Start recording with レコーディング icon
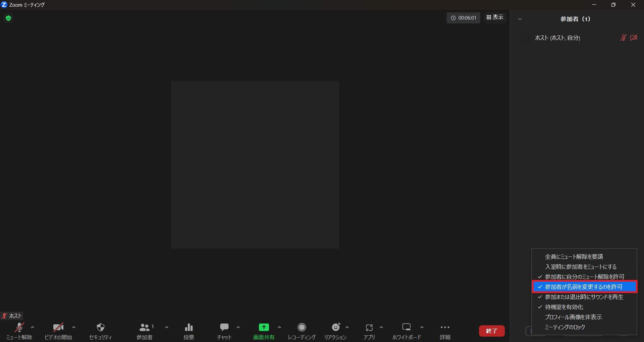Image resolution: width=644 pixels, height=342 pixels. (302, 328)
